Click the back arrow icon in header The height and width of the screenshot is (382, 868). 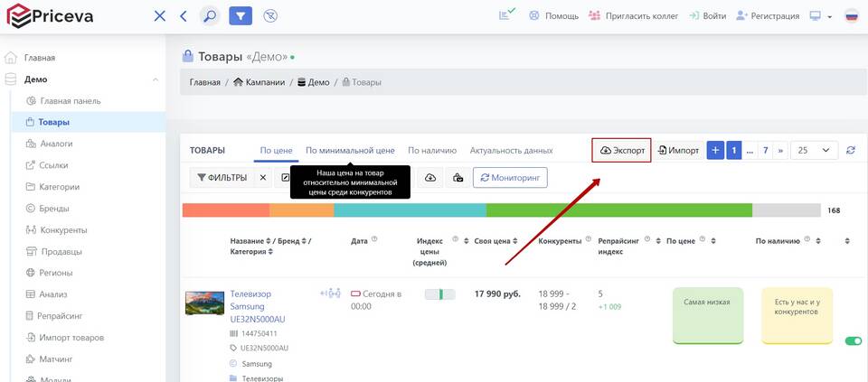[184, 15]
